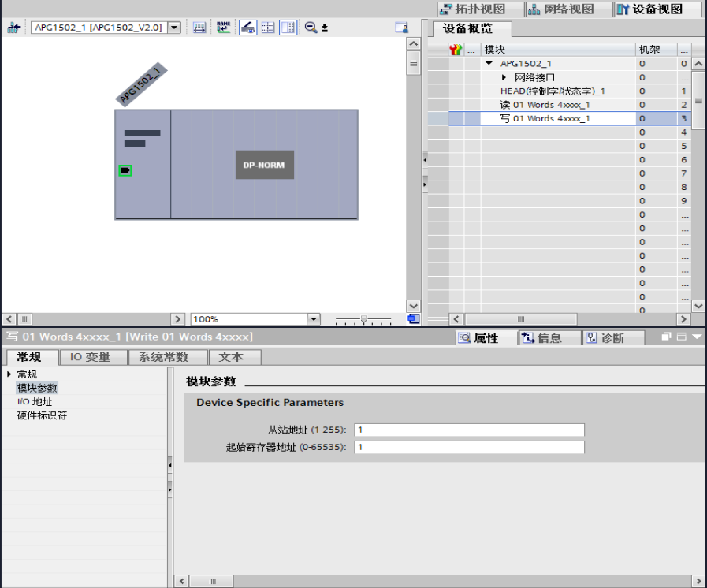Viewport: 707px width, 588px height.
Task: Open the 100% zoom level dropdown
Action: [314, 319]
